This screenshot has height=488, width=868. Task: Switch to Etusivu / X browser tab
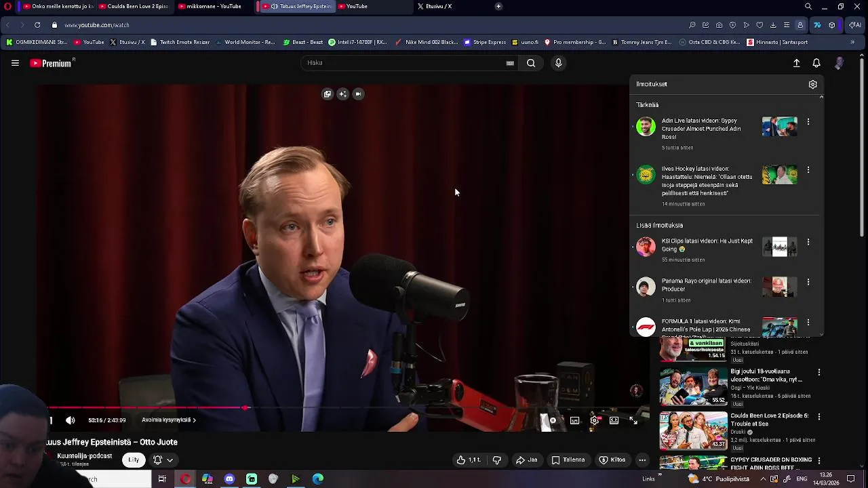tap(449, 6)
